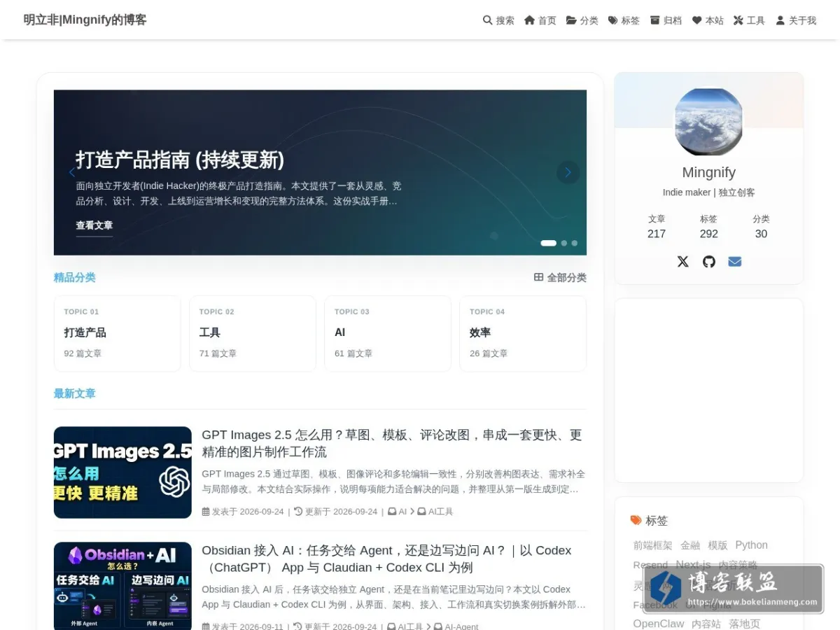Open the 关于我 page
840x630 pixels.
click(x=796, y=20)
